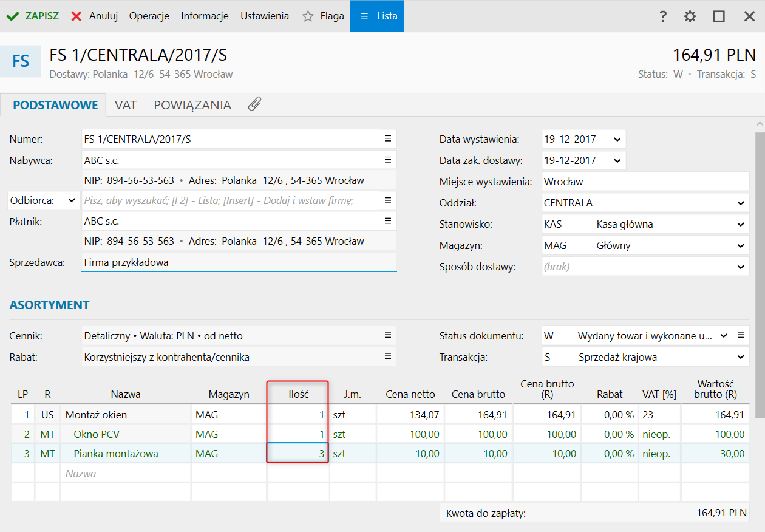The width and height of the screenshot is (765, 532).
Task: Open settings via the gear icon
Action: coord(690,16)
